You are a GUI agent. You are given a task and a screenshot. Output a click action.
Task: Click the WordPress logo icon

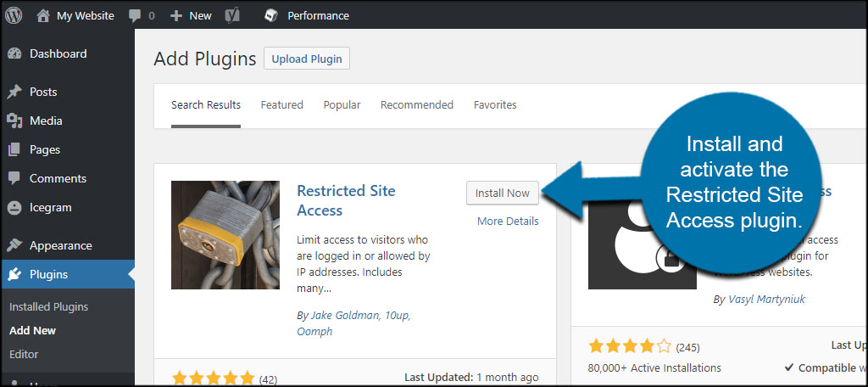point(14,15)
